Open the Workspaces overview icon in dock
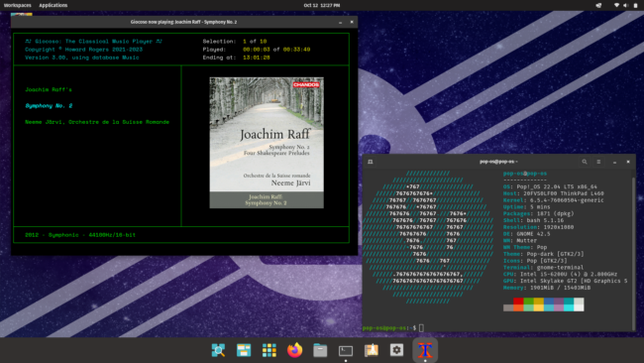Image resolution: width=644 pixels, height=363 pixels. click(244, 350)
